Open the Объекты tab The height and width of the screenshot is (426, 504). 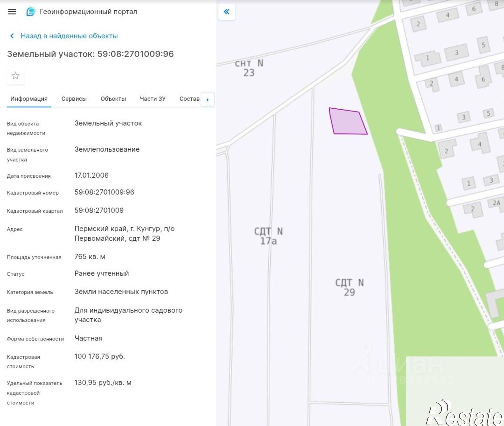point(113,99)
